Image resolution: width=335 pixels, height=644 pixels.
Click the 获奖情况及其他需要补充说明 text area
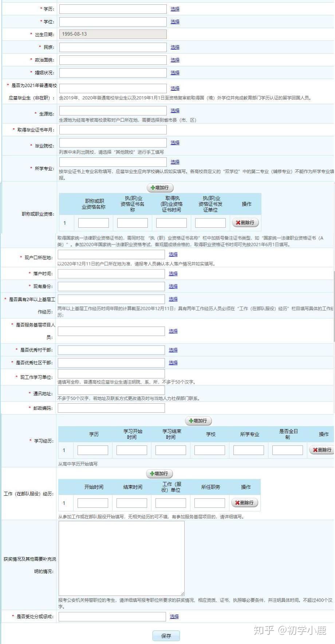pyautogui.click(x=122, y=558)
